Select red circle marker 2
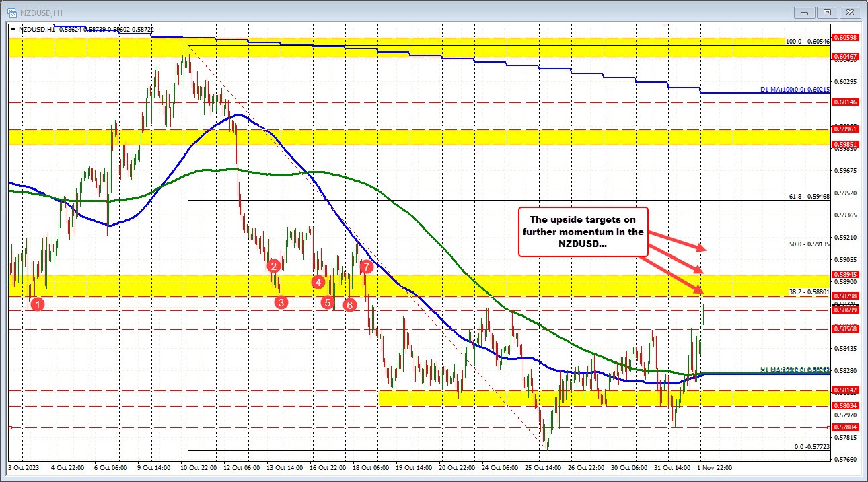This screenshot has width=868, height=482. click(x=273, y=267)
